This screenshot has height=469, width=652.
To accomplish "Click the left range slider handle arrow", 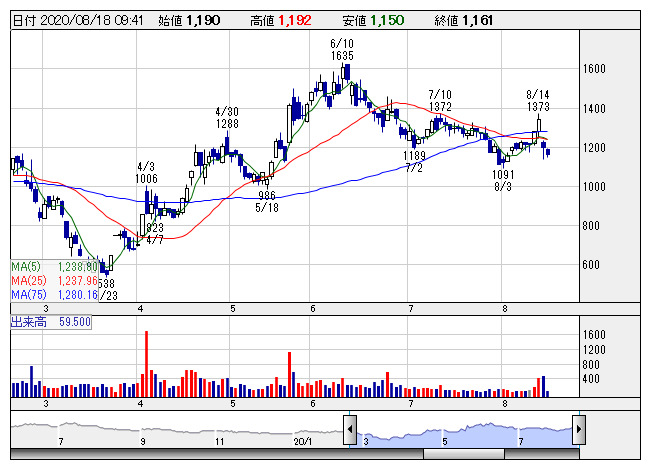I will [350, 430].
